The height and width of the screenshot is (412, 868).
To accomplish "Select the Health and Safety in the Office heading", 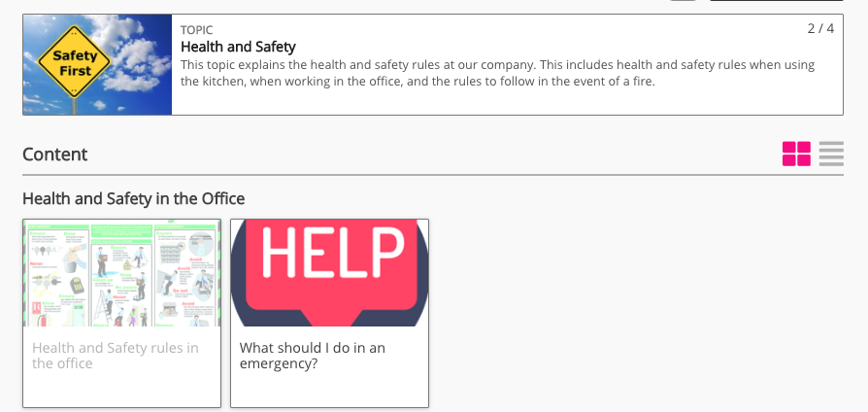I will (x=133, y=198).
